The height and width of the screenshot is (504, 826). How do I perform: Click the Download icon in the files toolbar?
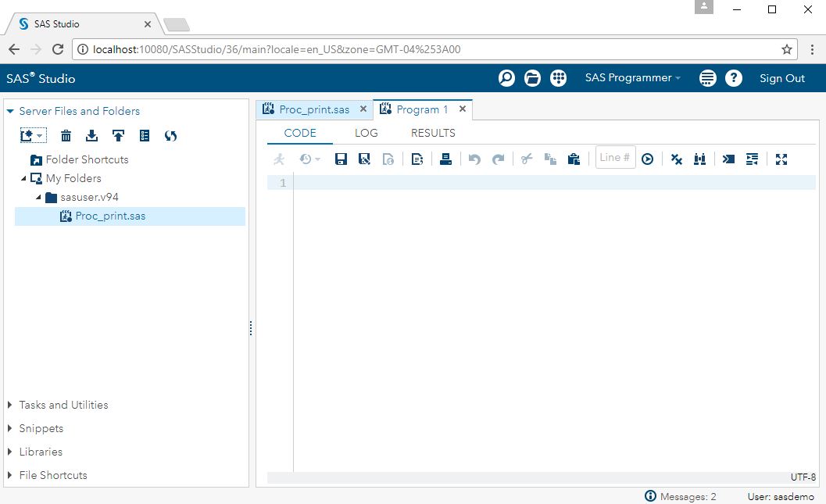pyautogui.click(x=91, y=136)
